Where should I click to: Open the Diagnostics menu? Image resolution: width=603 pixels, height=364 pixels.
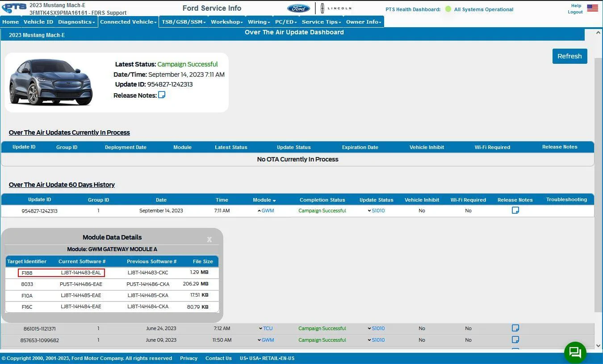point(76,22)
